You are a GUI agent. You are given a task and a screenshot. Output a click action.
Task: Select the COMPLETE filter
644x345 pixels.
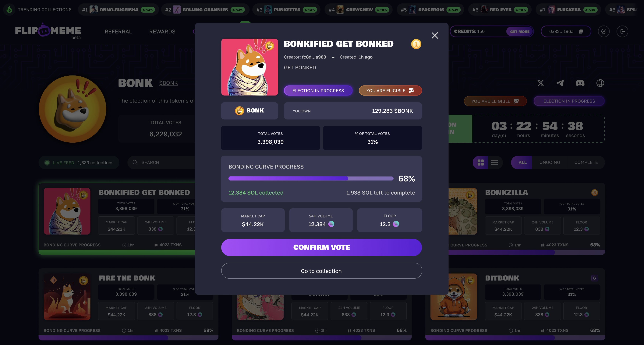(x=586, y=162)
